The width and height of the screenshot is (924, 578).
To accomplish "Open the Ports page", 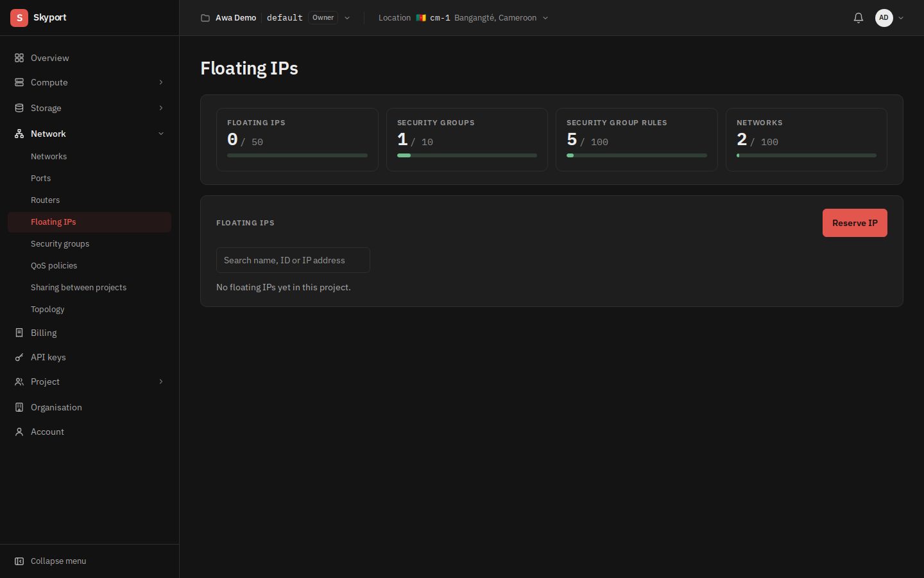I will coord(89,179).
